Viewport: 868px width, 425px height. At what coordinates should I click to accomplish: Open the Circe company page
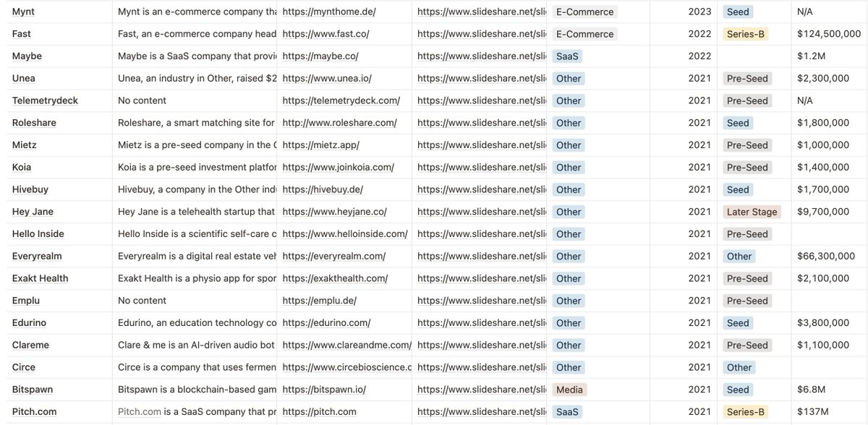[24, 367]
